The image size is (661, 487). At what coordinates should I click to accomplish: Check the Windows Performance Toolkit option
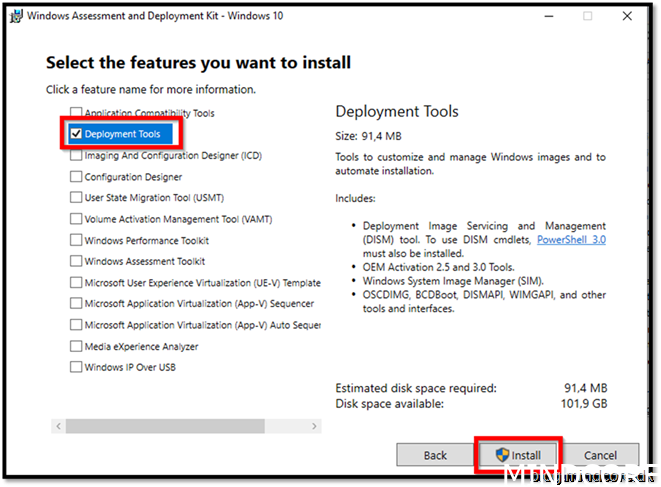76,241
